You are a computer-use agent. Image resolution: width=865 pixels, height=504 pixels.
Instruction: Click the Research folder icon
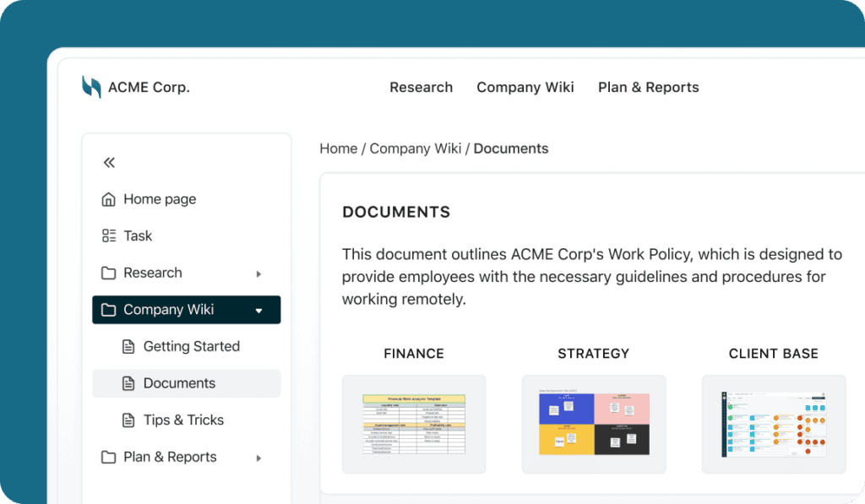(x=109, y=273)
